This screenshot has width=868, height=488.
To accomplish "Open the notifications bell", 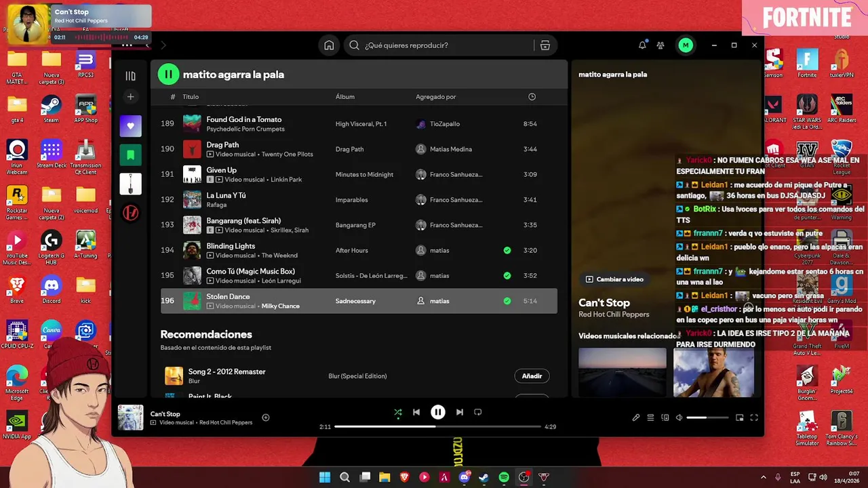I will 642,45.
